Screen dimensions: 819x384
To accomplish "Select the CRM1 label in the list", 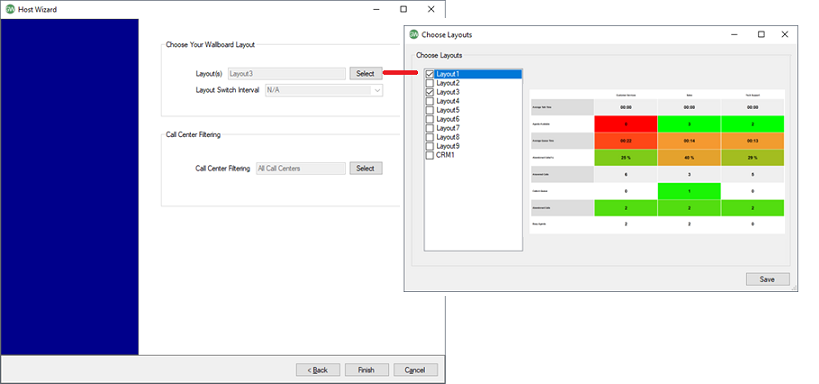I will (x=446, y=155).
